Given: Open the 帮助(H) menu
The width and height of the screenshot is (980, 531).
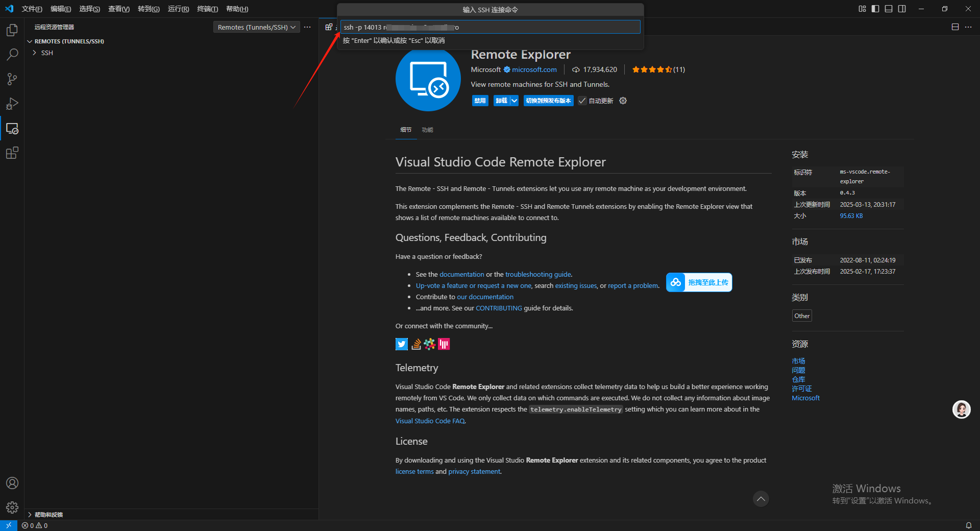Looking at the screenshot, I should tap(237, 9).
